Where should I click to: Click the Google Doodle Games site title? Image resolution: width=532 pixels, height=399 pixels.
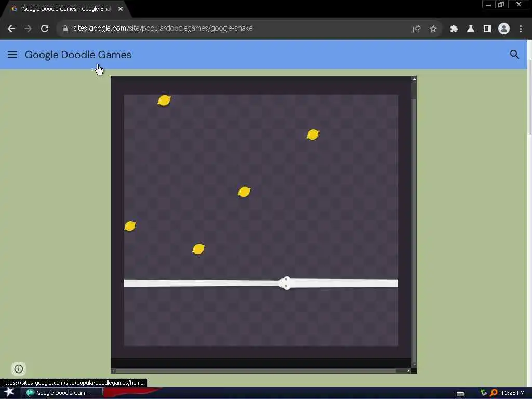click(x=78, y=55)
